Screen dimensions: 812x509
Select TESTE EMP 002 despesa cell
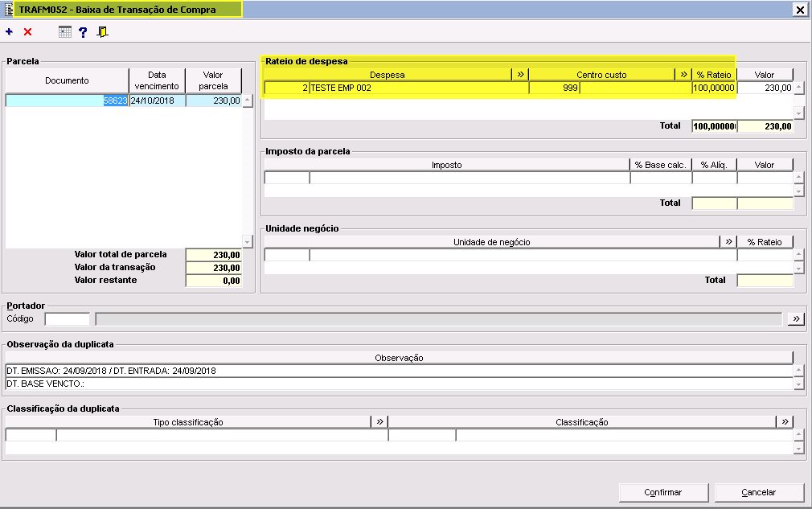(419, 88)
